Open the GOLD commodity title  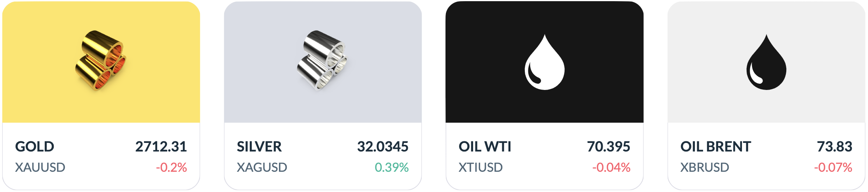[x=35, y=147]
